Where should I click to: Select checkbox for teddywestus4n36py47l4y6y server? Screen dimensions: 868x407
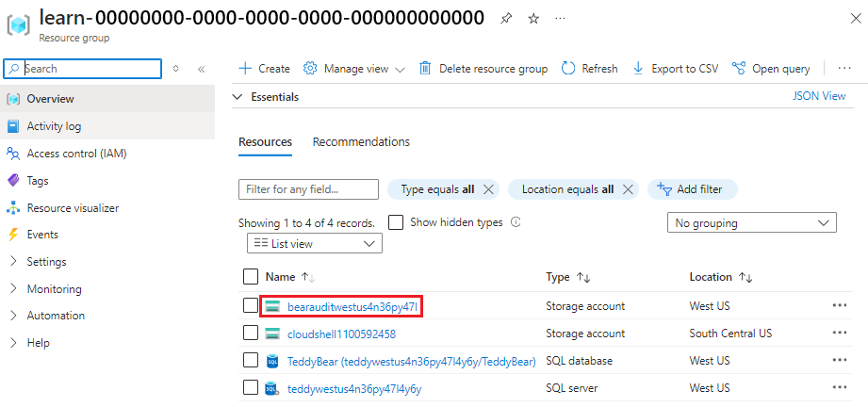point(251,387)
